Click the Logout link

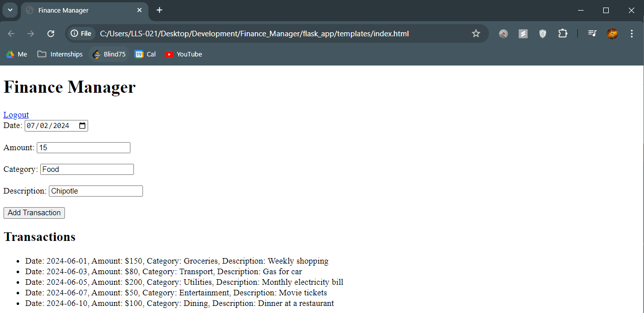click(16, 115)
